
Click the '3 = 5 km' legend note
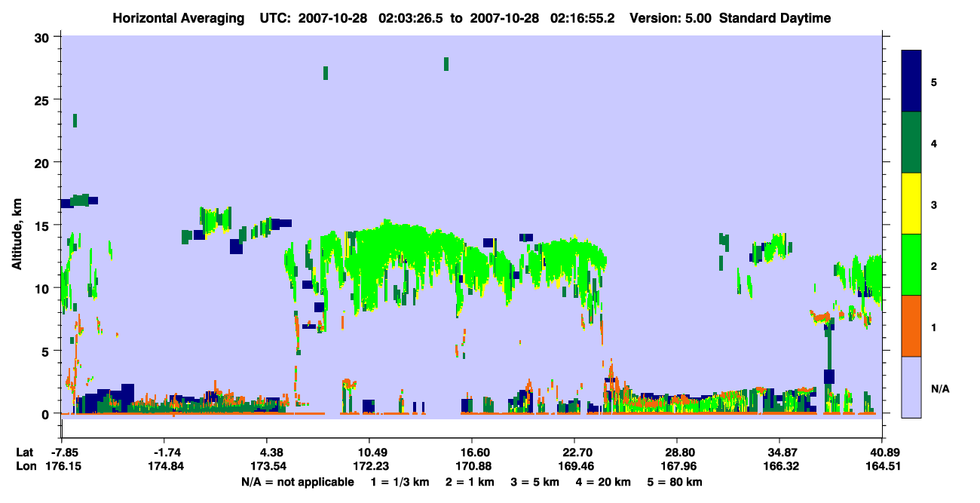(534, 482)
